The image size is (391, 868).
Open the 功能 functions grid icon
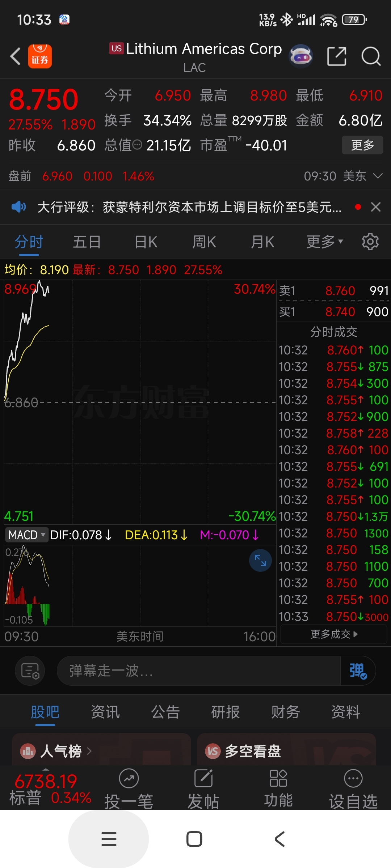tap(278, 778)
